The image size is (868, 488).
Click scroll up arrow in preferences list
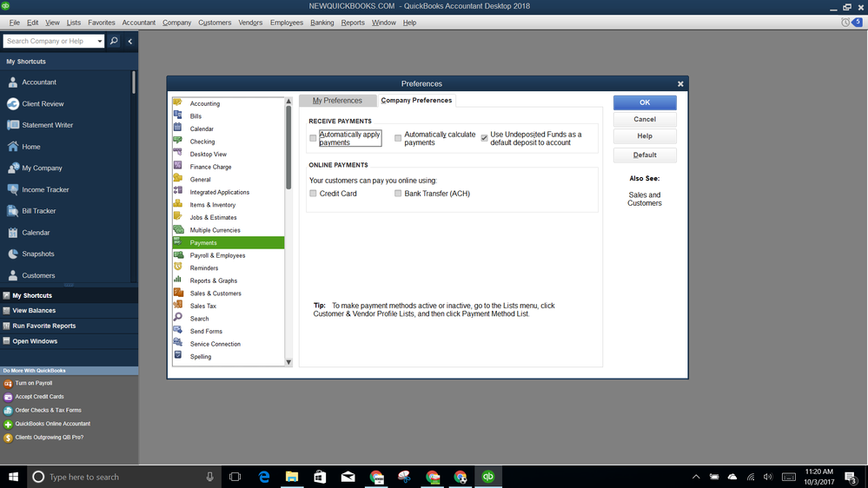(x=288, y=102)
